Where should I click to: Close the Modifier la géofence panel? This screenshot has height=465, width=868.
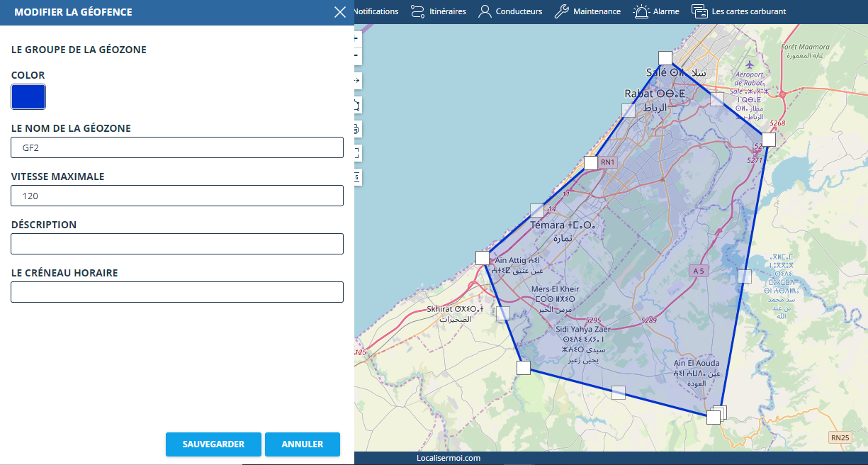tap(340, 12)
